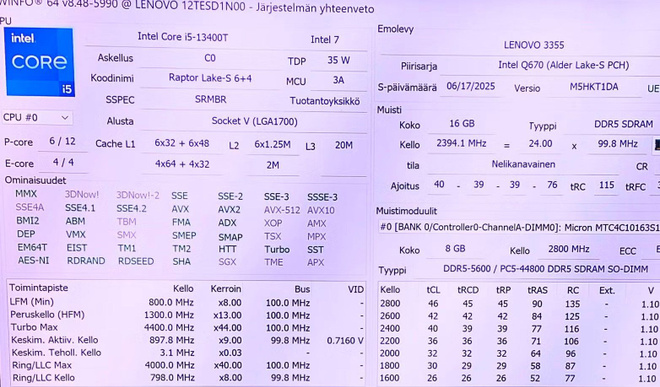Select the Alusta value Socket V (LGA1700)
Image resolution: width=660 pixels, height=387 pixels.
[x=254, y=122]
